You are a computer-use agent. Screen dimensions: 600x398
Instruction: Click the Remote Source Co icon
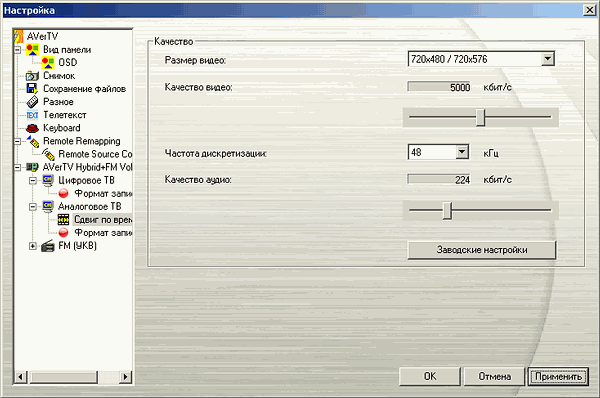pyautogui.click(x=48, y=154)
